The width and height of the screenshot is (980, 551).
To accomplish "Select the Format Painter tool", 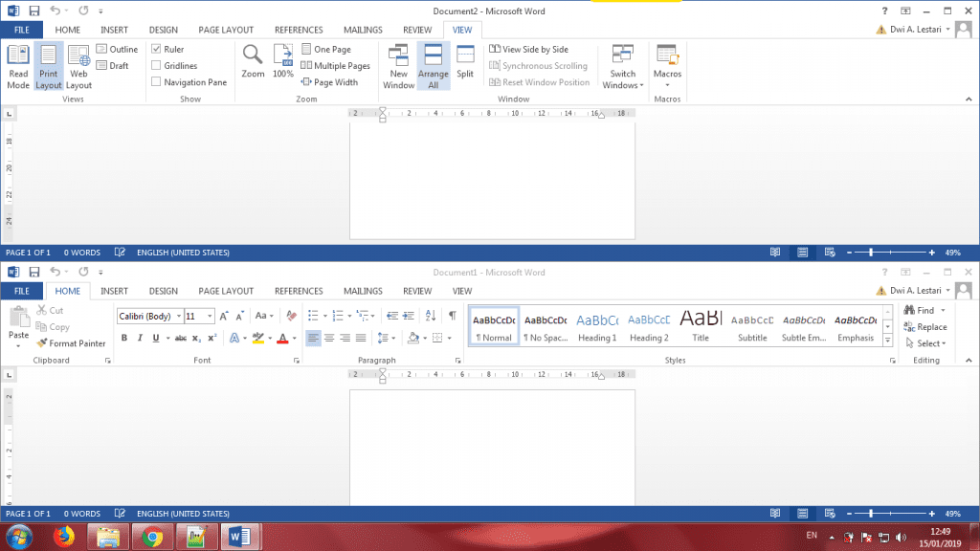I will pyautogui.click(x=72, y=343).
